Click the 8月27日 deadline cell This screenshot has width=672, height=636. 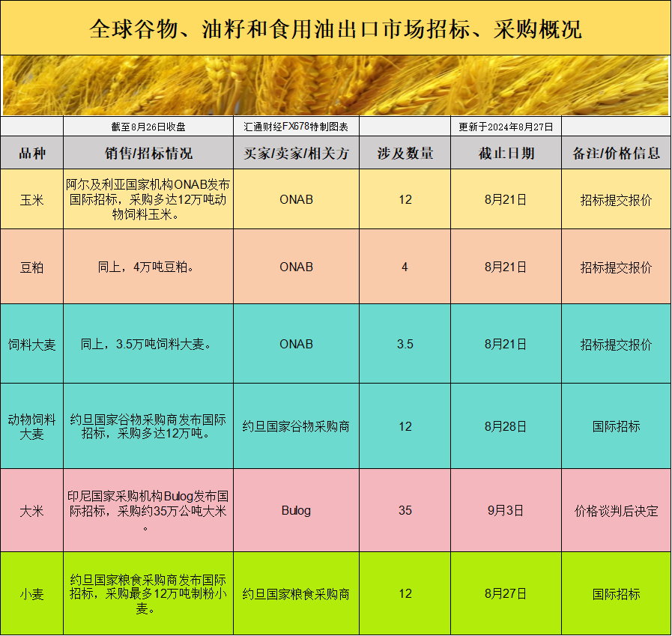506,593
